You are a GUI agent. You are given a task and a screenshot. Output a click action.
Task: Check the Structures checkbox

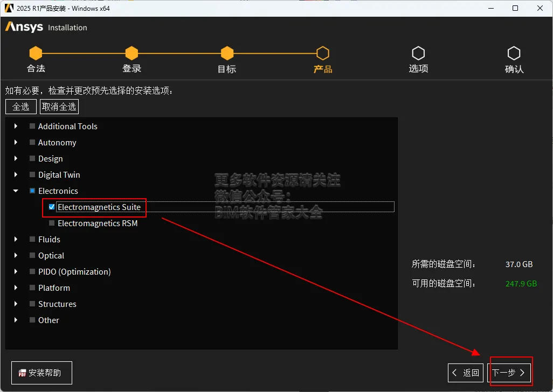tap(32, 304)
